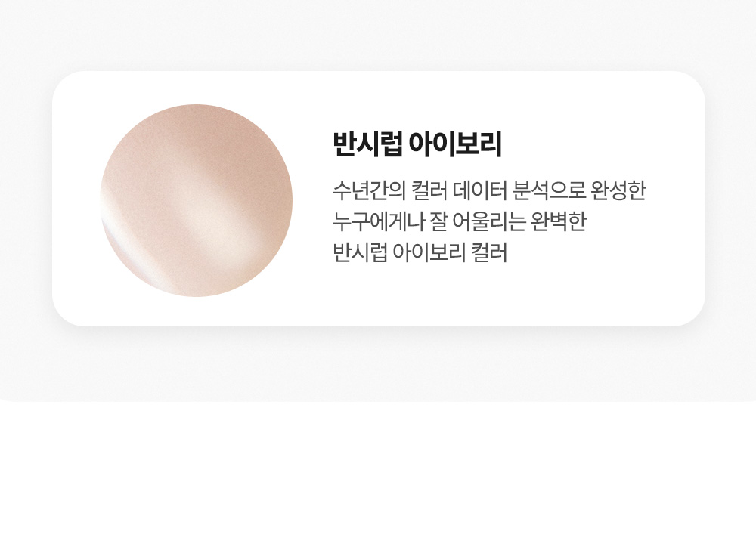
Task: Click the word 컬러 in first description line
Action: pyautogui.click(x=429, y=190)
